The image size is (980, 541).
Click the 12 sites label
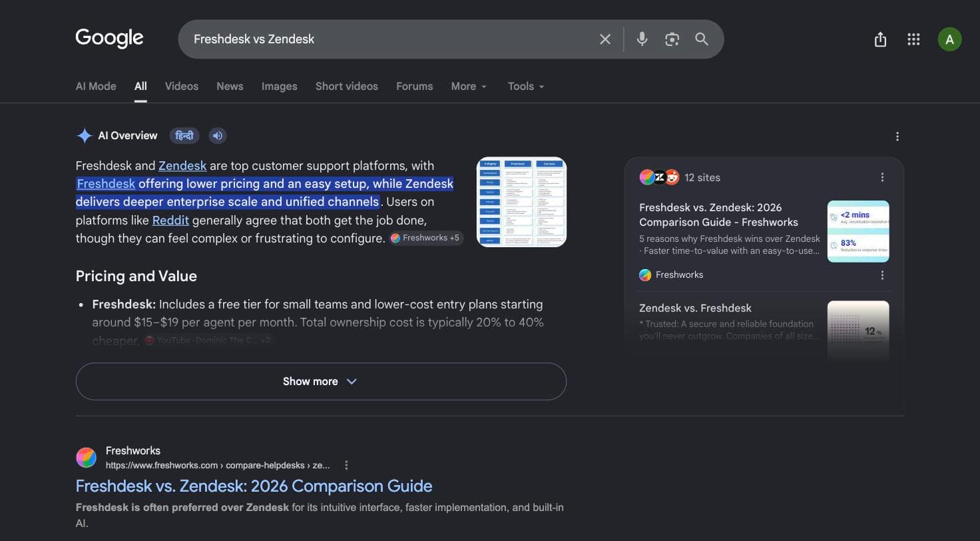(x=702, y=177)
